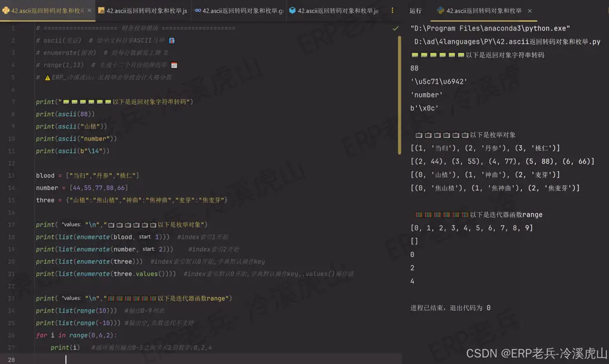Viewport: 609px width, 364px height.
Task: Click the Python file icon on first tab
Action: [6, 11]
